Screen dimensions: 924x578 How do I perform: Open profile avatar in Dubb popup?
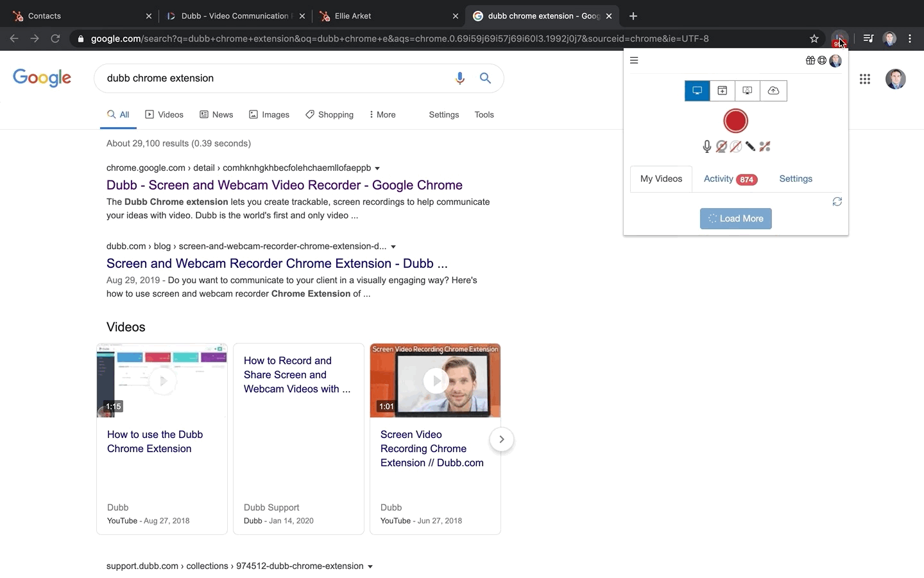coord(835,60)
